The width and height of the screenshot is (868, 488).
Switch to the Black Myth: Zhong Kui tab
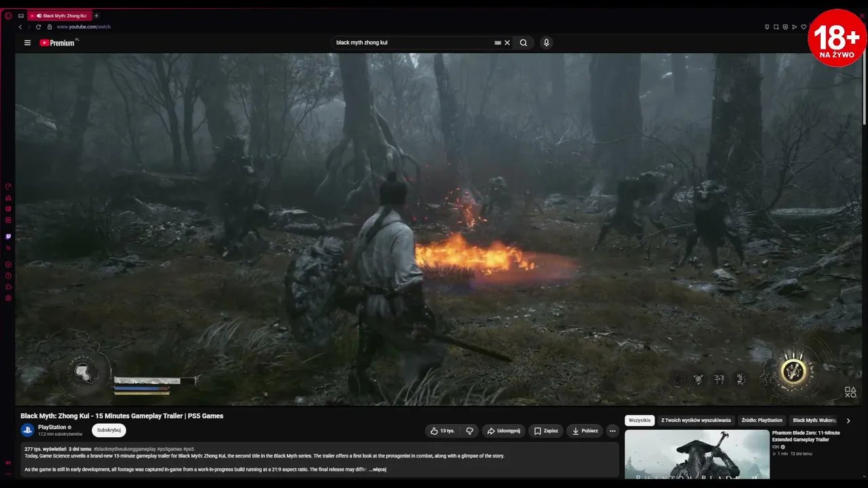[x=60, y=16]
